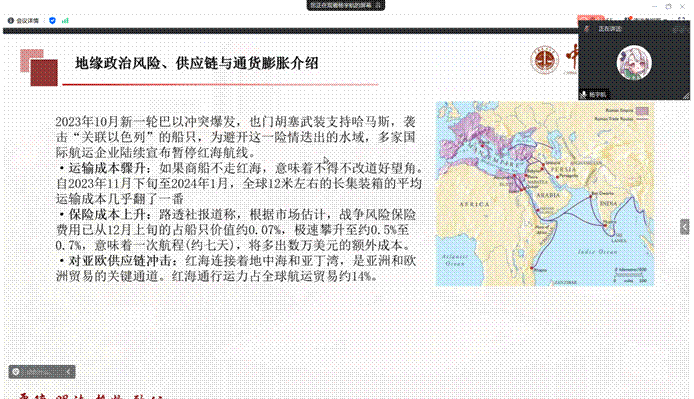Click the fullscreen icon at top right
694x399 pixels.
tap(684, 19)
